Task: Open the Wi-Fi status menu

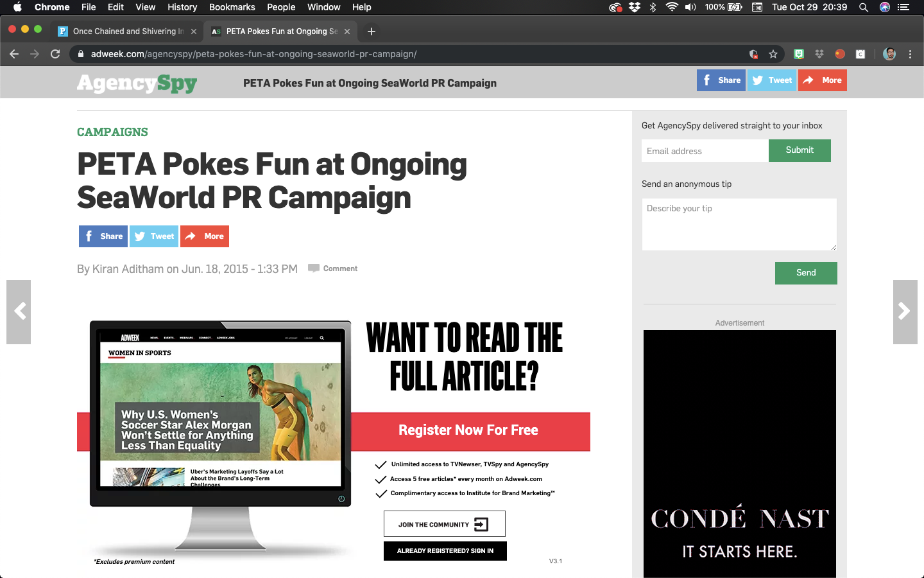Action: click(672, 7)
